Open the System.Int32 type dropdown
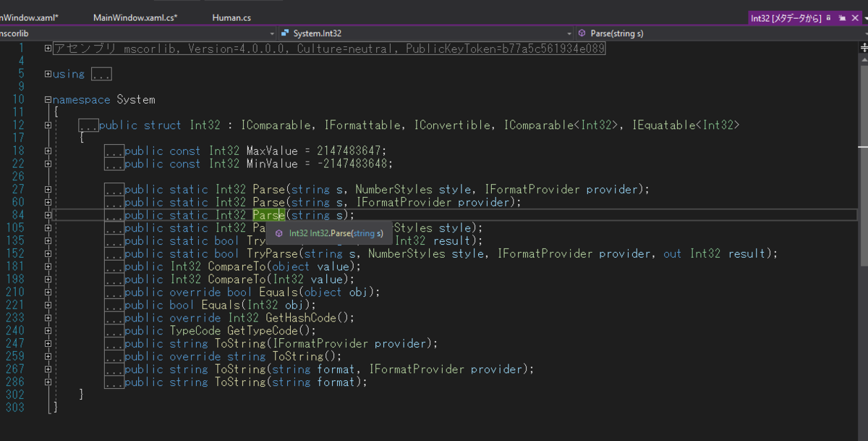Screen dimensions: 868x441 click(426, 33)
